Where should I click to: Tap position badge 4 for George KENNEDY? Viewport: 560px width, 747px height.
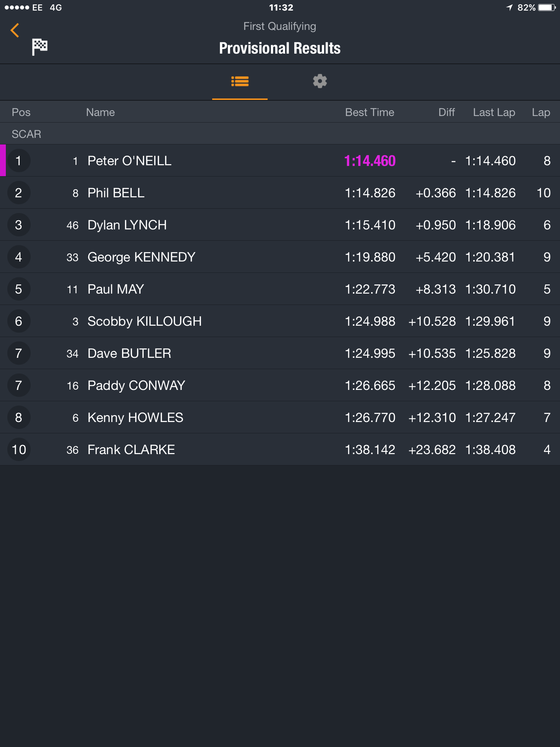(19, 257)
